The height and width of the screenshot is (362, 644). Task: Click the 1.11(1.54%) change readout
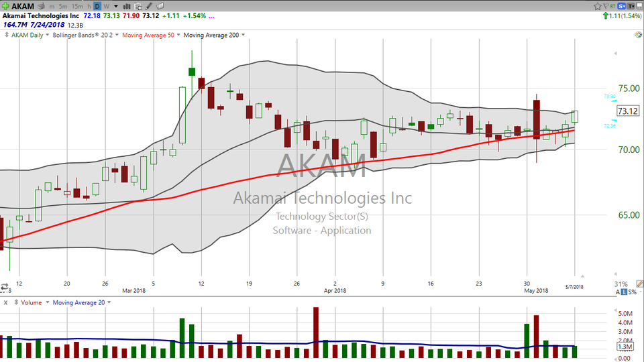point(625,16)
